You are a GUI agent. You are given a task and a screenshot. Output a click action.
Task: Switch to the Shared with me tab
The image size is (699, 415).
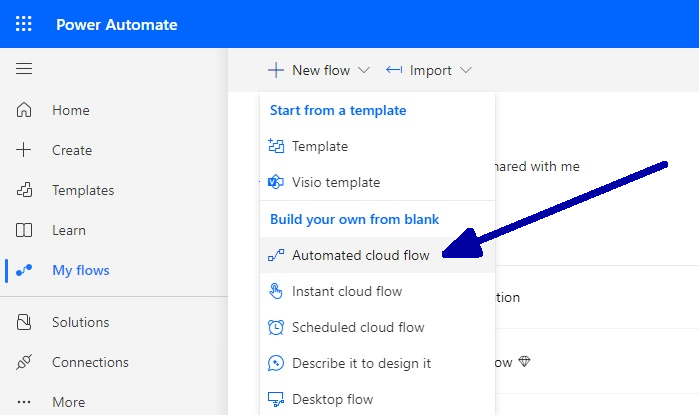tap(537, 166)
